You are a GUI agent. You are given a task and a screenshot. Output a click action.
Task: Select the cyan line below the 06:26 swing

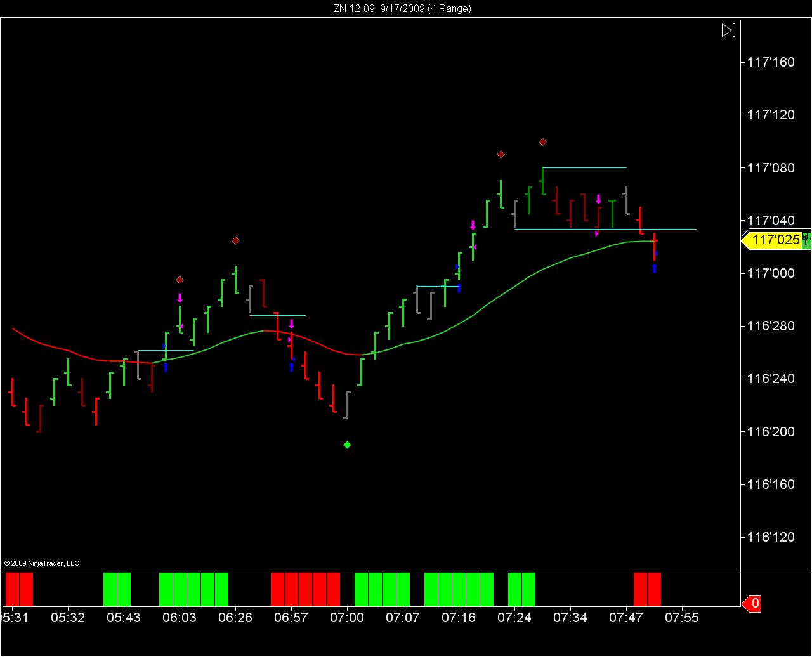click(x=277, y=315)
